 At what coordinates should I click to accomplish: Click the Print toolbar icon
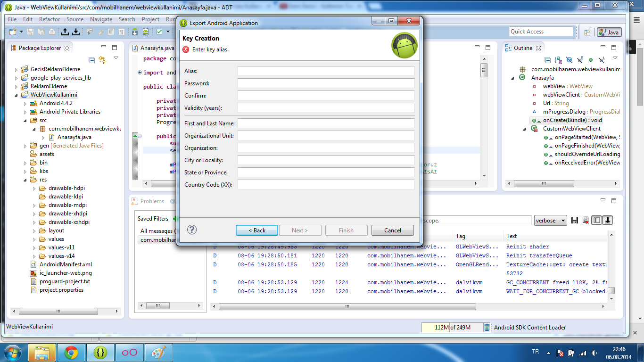tap(52, 32)
